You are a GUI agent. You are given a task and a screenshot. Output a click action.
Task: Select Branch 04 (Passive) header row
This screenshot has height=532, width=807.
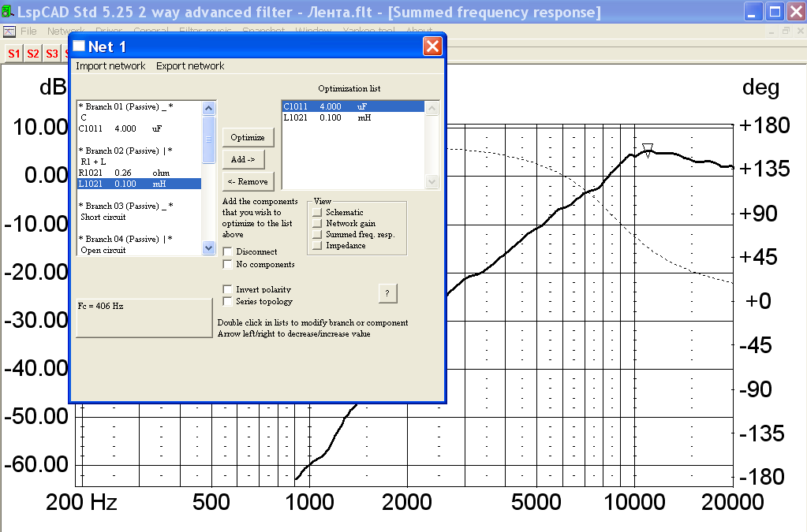click(139, 239)
